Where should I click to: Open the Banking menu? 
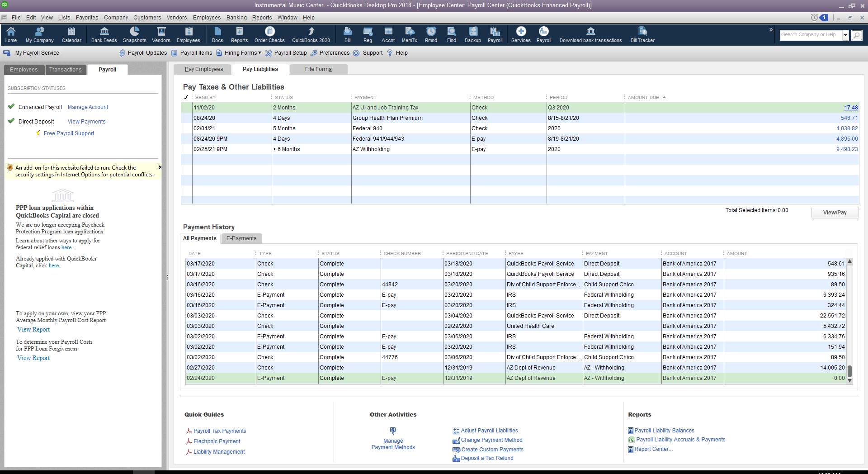pyautogui.click(x=236, y=18)
